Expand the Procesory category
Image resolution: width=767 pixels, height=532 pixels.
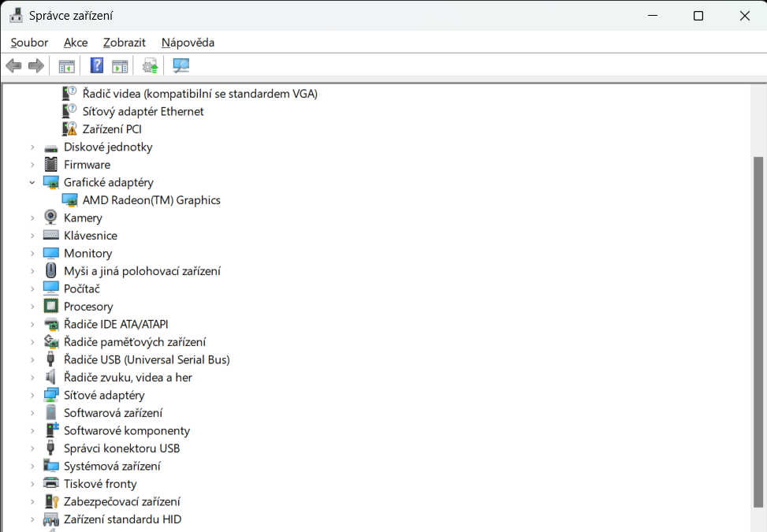pos(32,307)
